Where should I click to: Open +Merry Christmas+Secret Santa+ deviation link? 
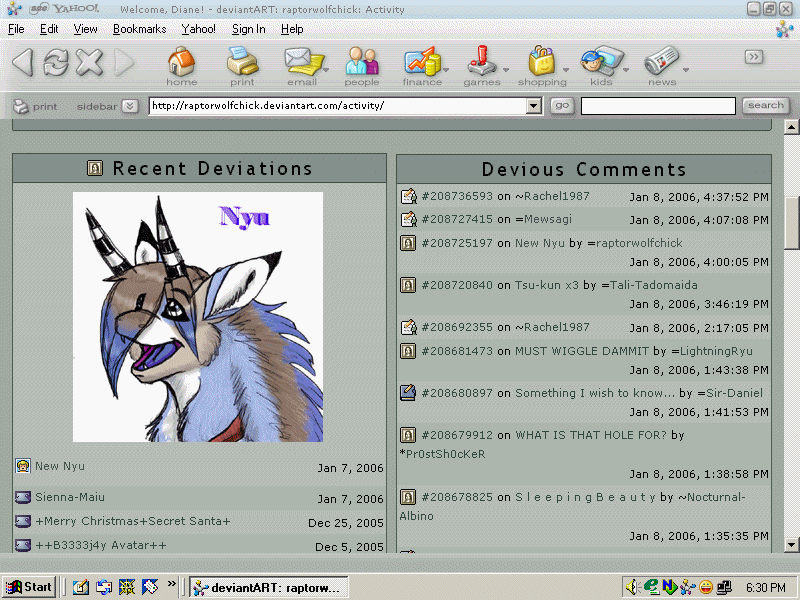point(133,521)
